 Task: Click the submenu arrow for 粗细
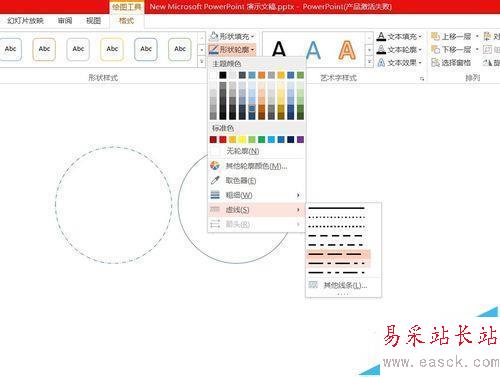pyautogui.click(x=298, y=195)
